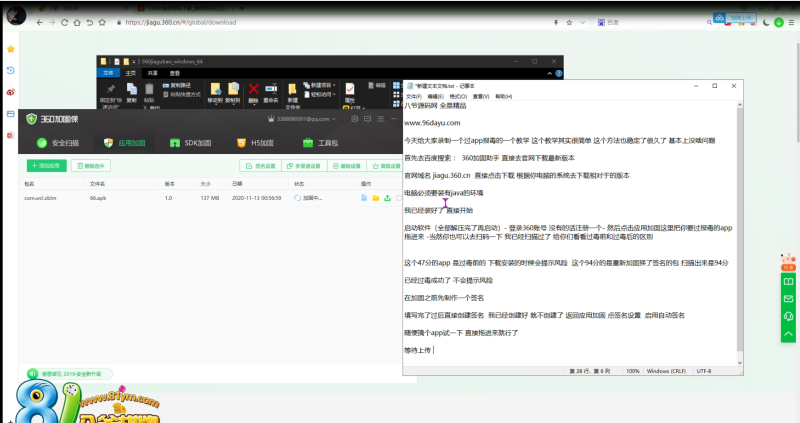Expand 轻松访问 dropdown in Explorer ribbon
Viewport: 800px width, 423px height.
pos(320,94)
